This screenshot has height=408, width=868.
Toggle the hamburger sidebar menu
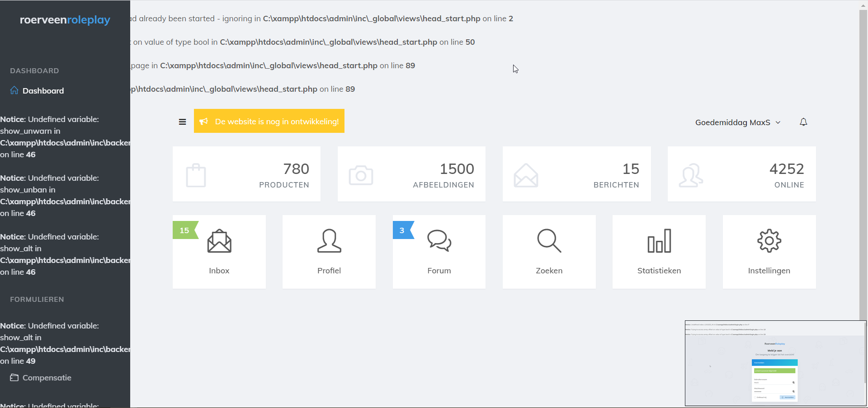coord(182,122)
